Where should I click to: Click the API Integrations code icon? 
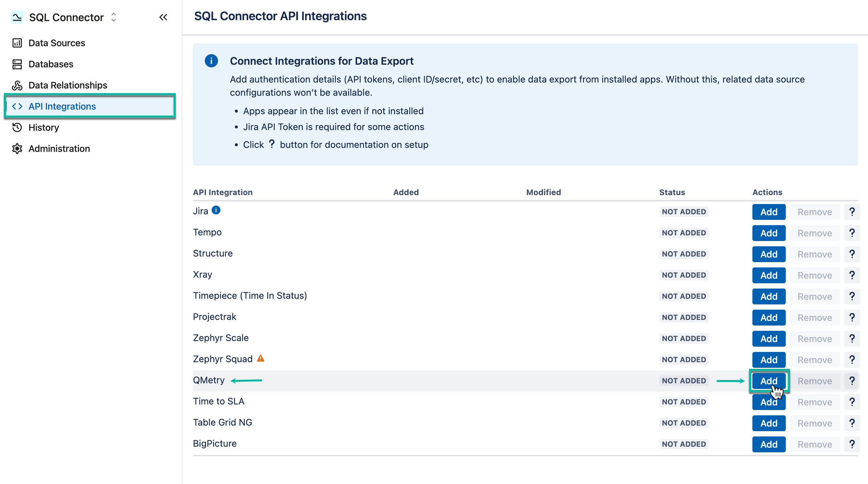pos(17,106)
